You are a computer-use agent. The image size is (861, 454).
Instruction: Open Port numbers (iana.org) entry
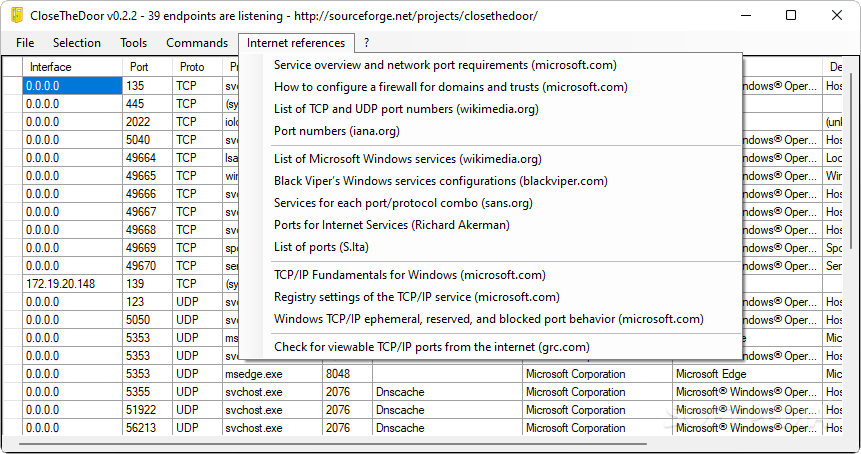pos(337,131)
